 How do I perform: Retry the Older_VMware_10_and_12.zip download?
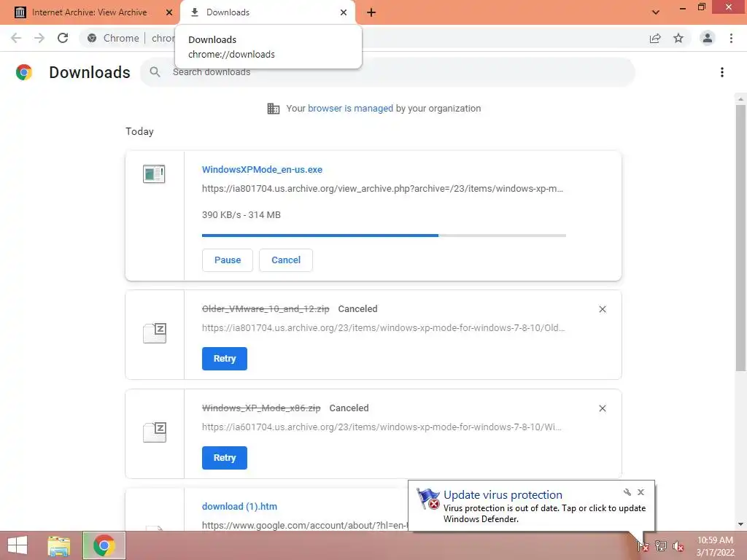(x=225, y=359)
